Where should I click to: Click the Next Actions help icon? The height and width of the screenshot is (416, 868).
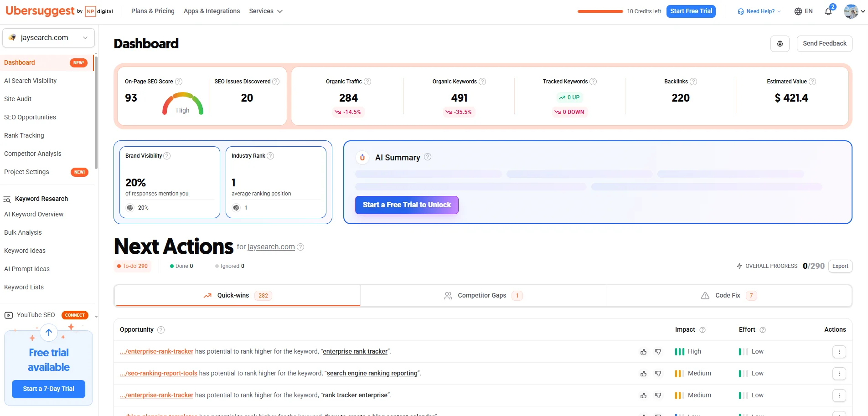[300, 247]
